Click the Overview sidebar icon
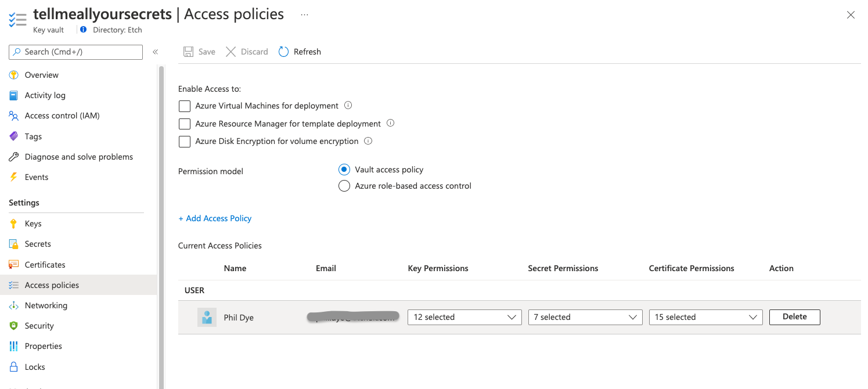Viewport: 868px width, 389px height. 14,75
